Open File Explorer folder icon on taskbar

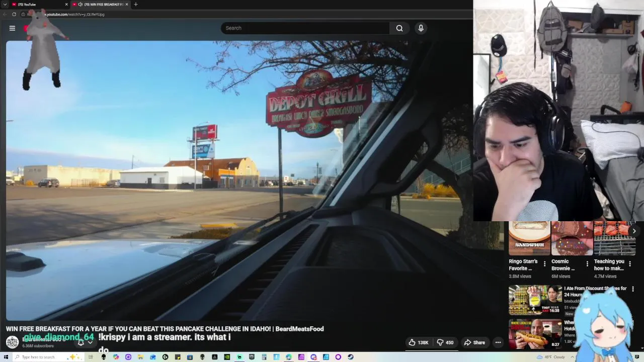click(140, 357)
